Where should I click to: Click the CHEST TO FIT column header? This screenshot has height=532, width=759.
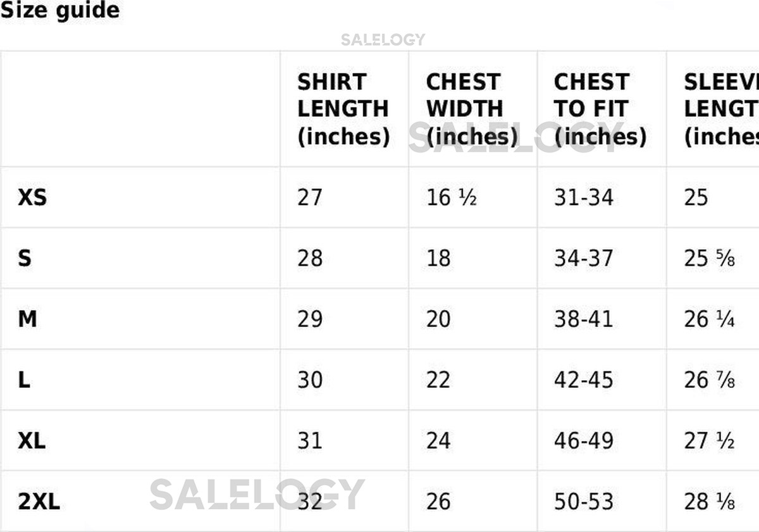pos(600,109)
